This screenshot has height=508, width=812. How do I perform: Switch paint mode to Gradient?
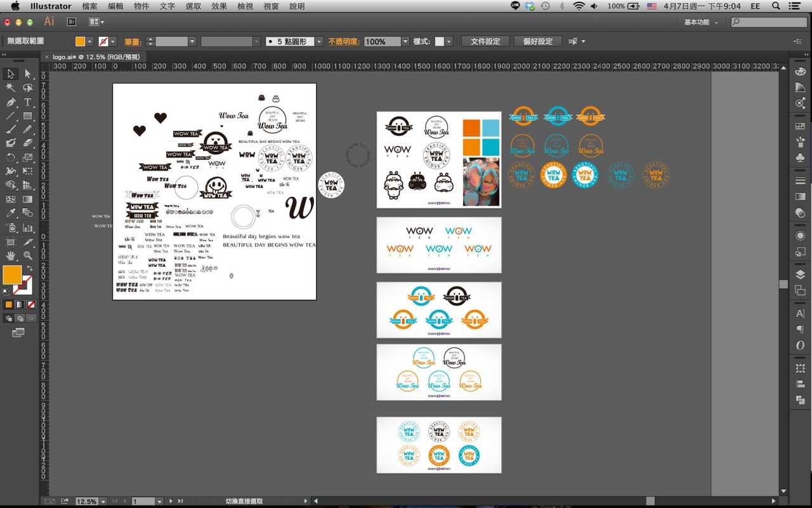20,305
